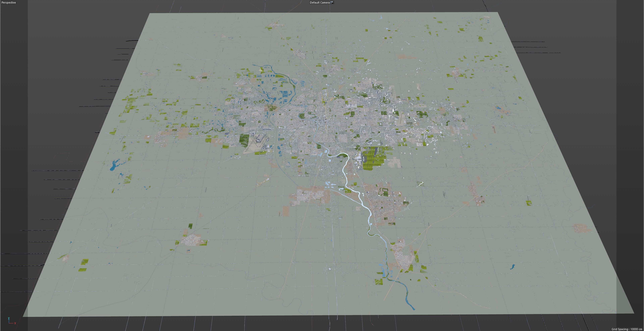Click the Y axis letter of gizmo
This screenshot has height=331, width=644.
pyautogui.click(x=9, y=318)
